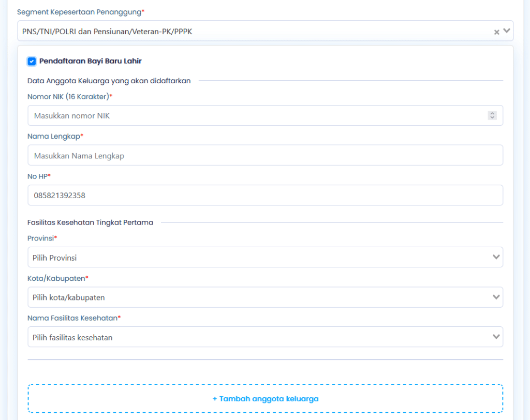The height and width of the screenshot is (420, 530).
Task: Click the Pendaftaran Bayi Baru Lahir label text
Action: click(x=90, y=61)
